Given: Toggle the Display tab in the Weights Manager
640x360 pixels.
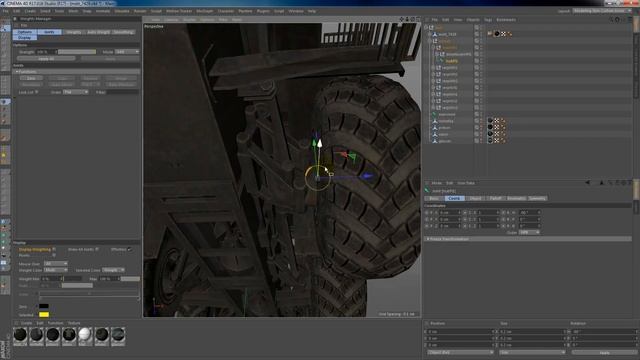Looking at the screenshot, I should (24, 38).
